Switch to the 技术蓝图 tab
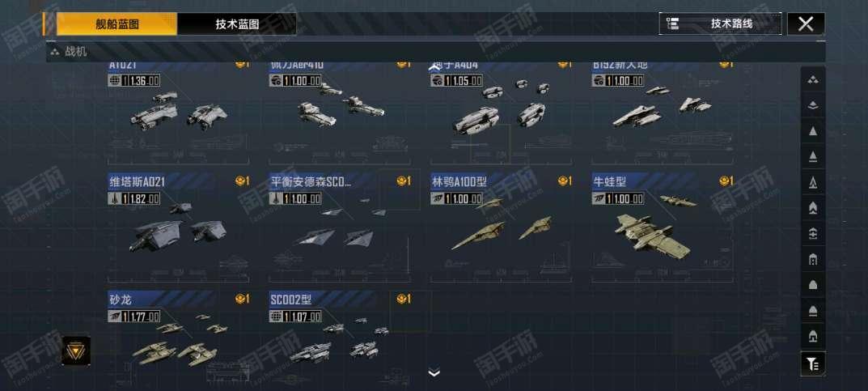868x391 pixels. [237, 24]
